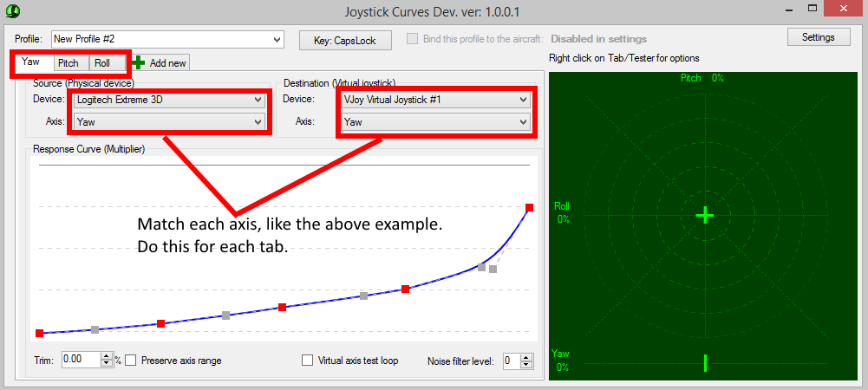Viewport: 868px width, 390px height.
Task: Increase Trim with the up stepper arrow
Action: click(107, 356)
